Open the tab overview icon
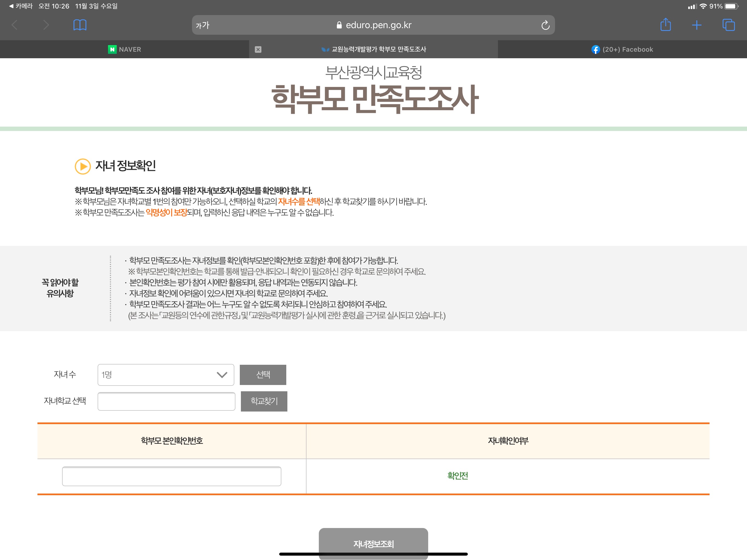Image resolution: width=747 pixels, height=560 pixels. point(728,25)
